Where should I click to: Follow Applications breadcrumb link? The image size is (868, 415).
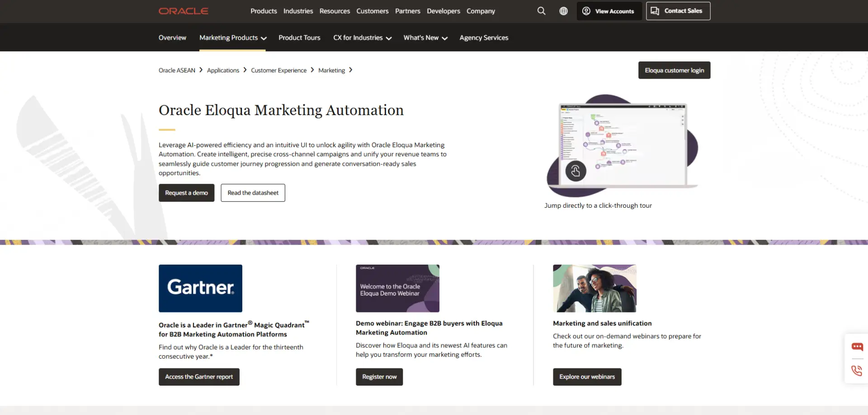[223, 70]
